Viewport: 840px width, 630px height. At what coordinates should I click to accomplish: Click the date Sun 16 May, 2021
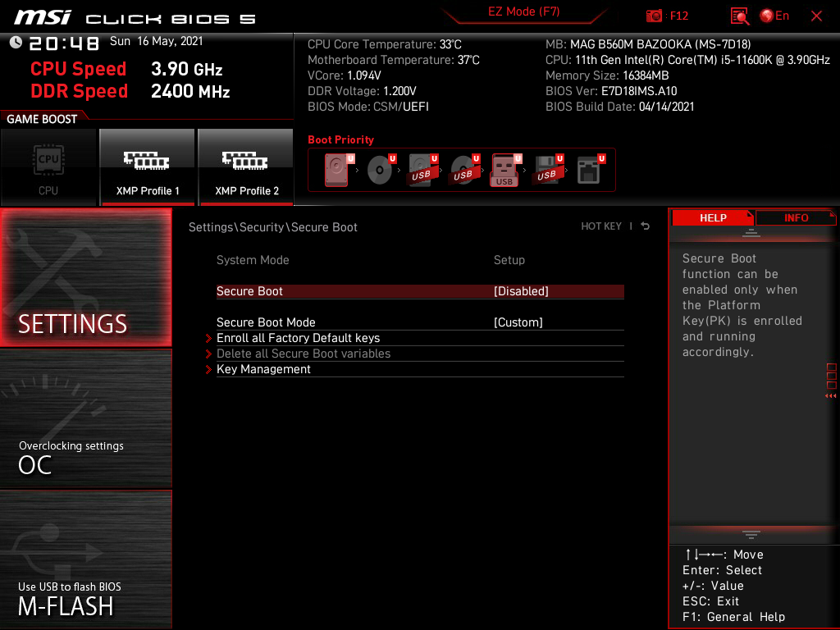[x=157, y=41]
